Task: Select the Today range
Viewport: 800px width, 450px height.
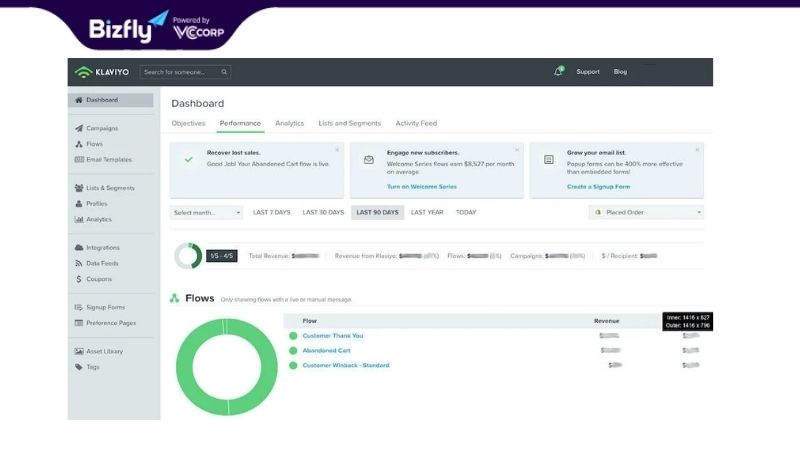Action: (x=466, y=212)
